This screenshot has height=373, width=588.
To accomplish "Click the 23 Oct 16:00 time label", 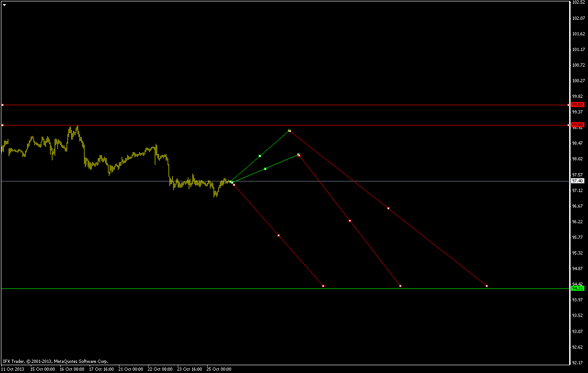I will (x=190, y=369).
